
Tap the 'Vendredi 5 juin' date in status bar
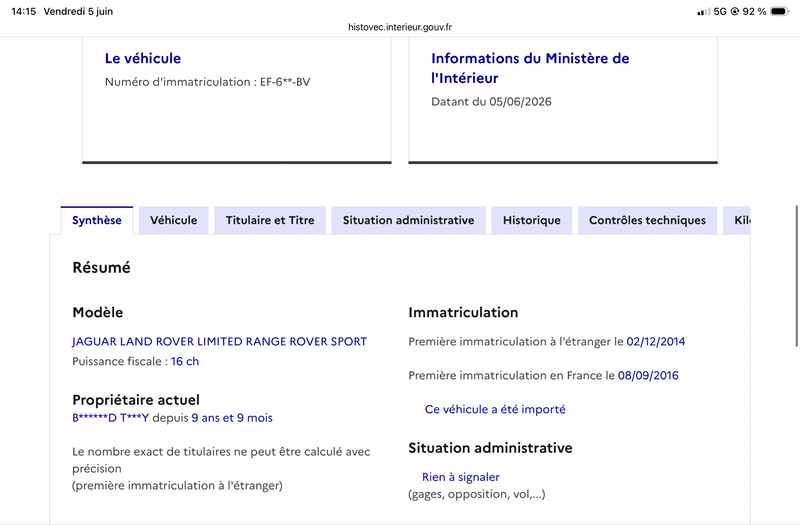(78, 11)
